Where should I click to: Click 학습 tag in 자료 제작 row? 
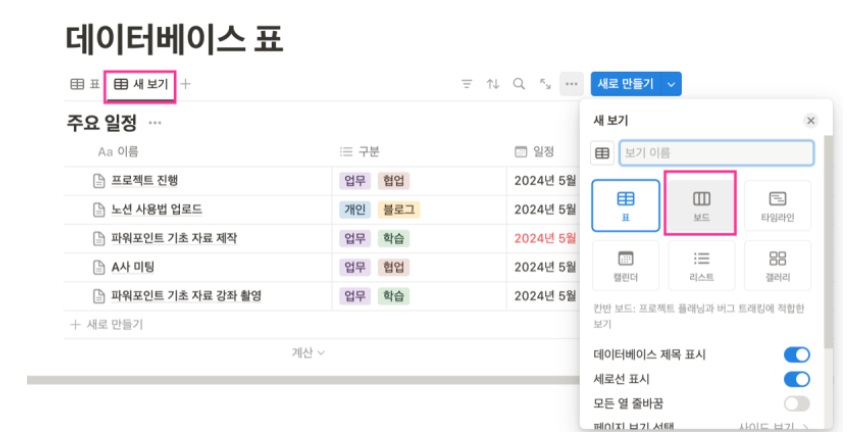pos(394,239)
